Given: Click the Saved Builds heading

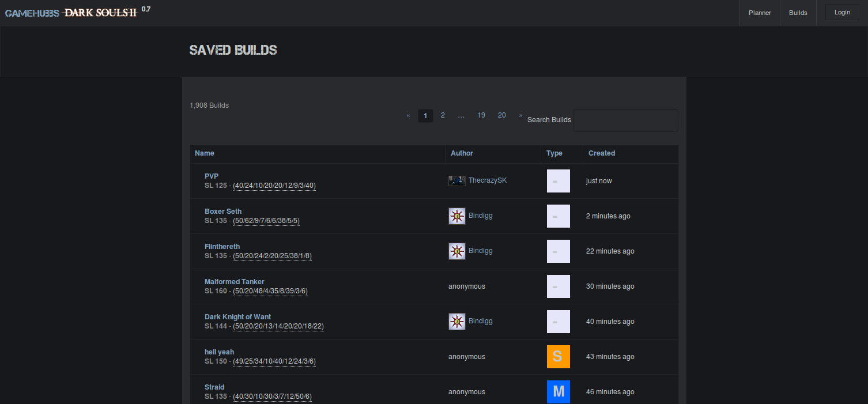Looking at the screenshot, I should (x=233, y=50).
